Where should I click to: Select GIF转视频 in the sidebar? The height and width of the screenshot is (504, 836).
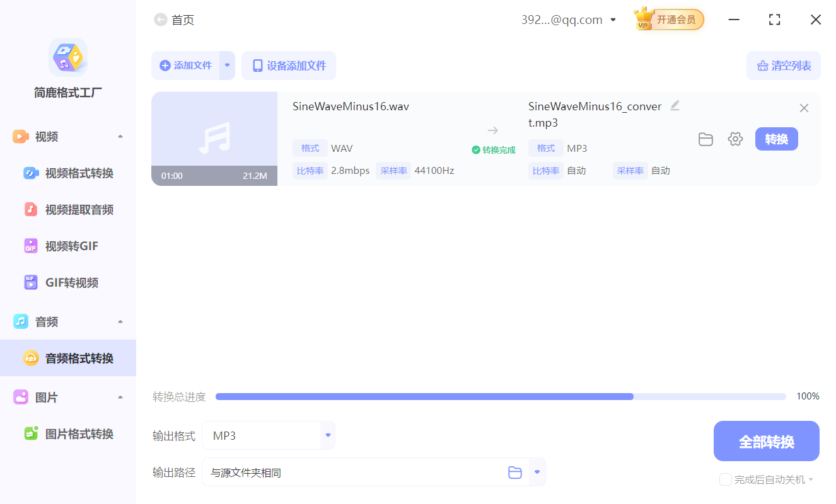point(66,282)
